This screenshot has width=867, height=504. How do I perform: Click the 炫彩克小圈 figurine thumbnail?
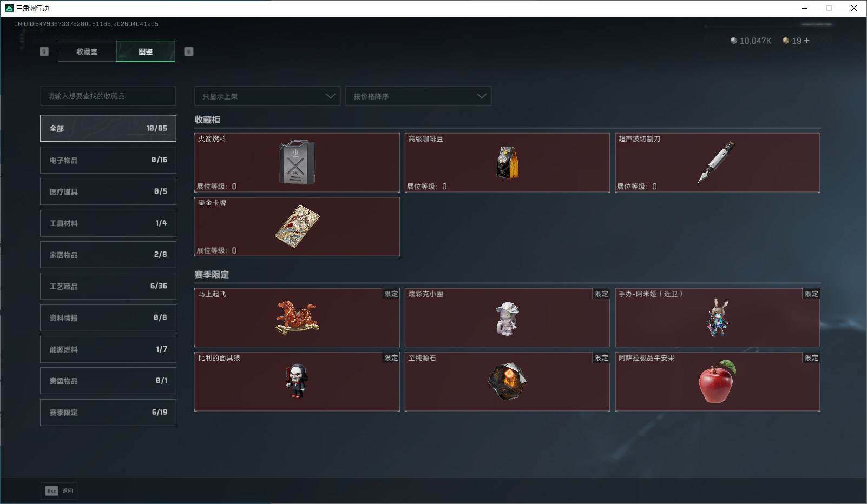(507, 319)
